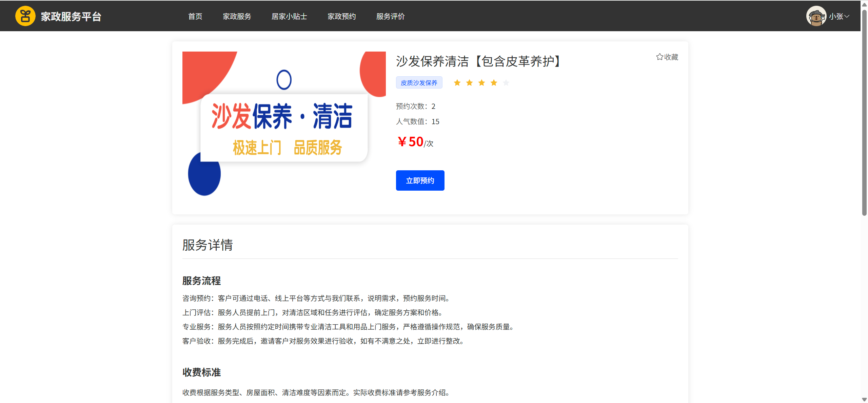Go to 家政服务 in navigation
The width and height of the screenshot is (868, 403).
coord(237,16)
